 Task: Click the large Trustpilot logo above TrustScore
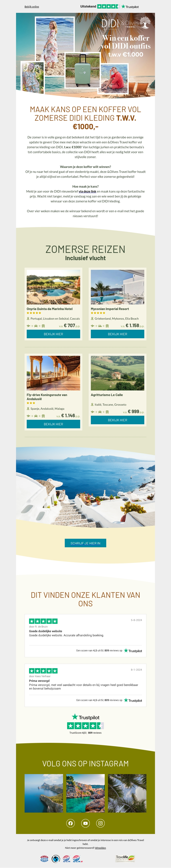(x=85, y=717)
